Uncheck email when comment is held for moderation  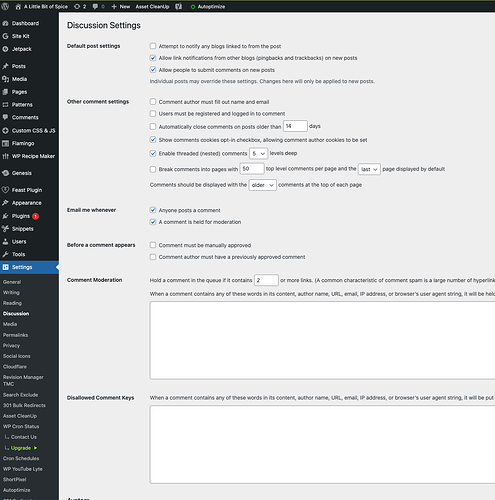pos(153,222)
